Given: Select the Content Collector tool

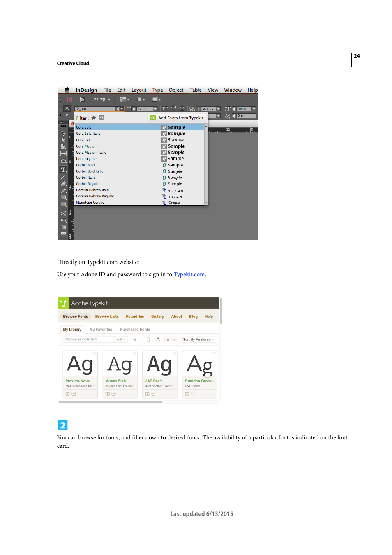Looking at the screenshot, I should [63, 161].
